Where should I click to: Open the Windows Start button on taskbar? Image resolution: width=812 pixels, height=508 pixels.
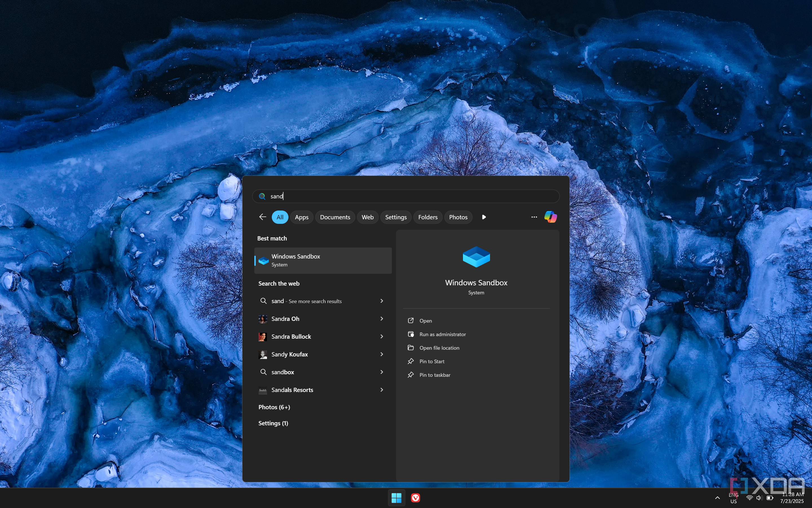pos(396,498)
